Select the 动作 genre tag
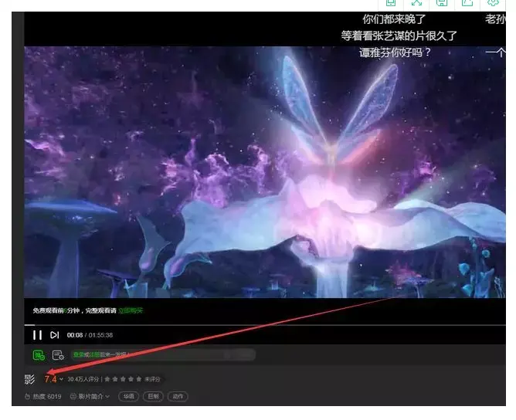Viewport: 516px width, 420px height. coord(178,396)
